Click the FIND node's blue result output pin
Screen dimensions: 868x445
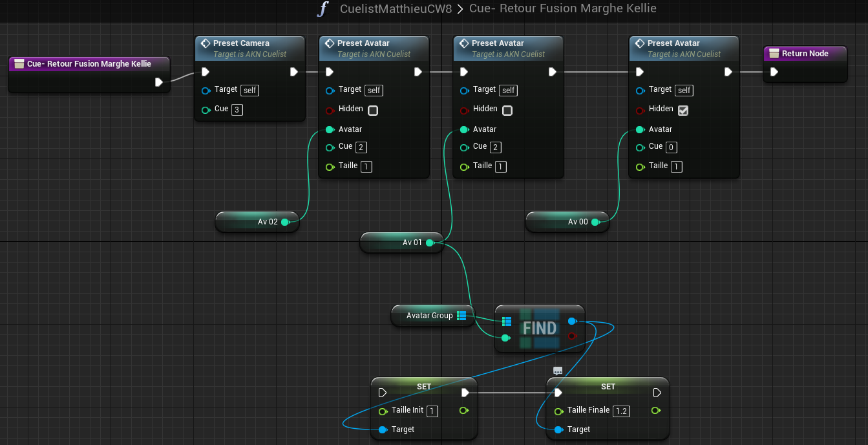(571, 321)
